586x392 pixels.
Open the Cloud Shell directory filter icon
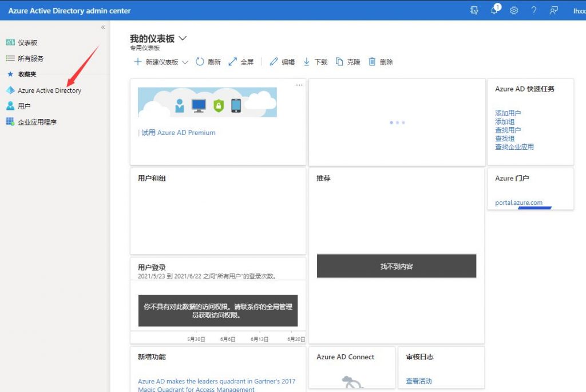(x=474, y=10)
